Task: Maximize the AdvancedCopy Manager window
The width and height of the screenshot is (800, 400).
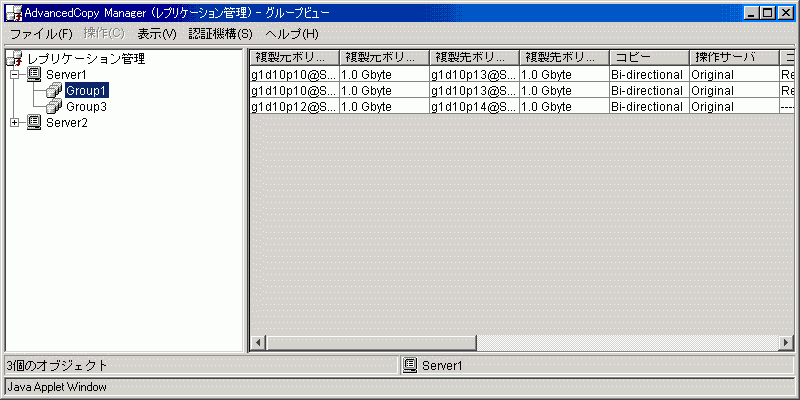Action: click(766, 14)
